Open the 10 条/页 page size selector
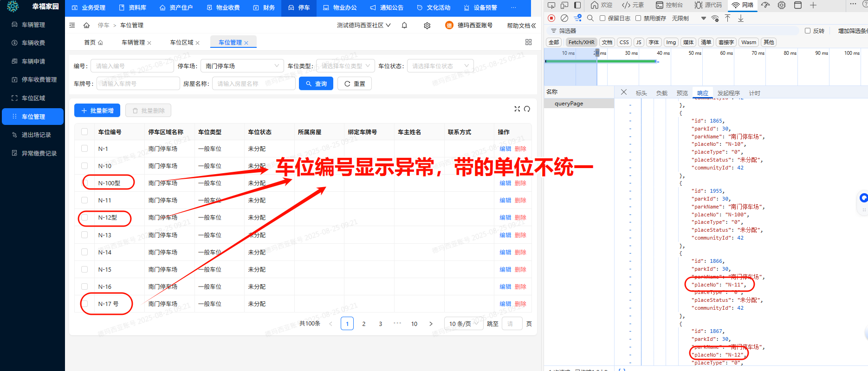 tap(463, 324)
